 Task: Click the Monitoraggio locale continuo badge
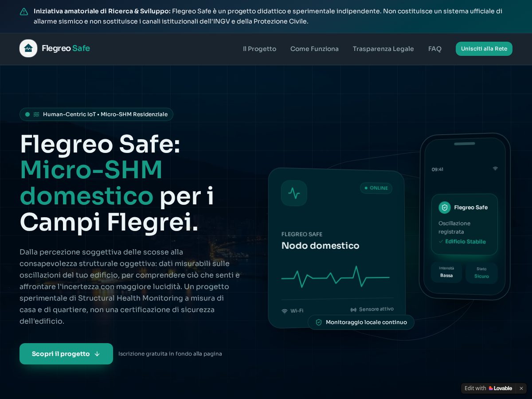click(361, 322)
